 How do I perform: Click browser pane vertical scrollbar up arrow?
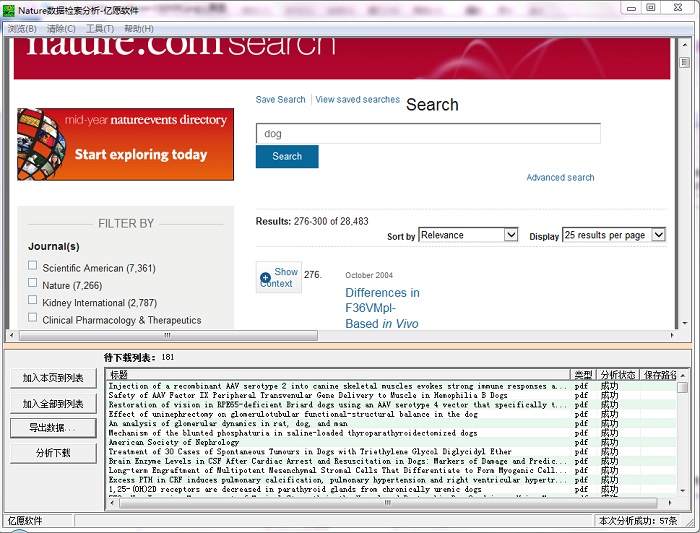click(684, 45)
